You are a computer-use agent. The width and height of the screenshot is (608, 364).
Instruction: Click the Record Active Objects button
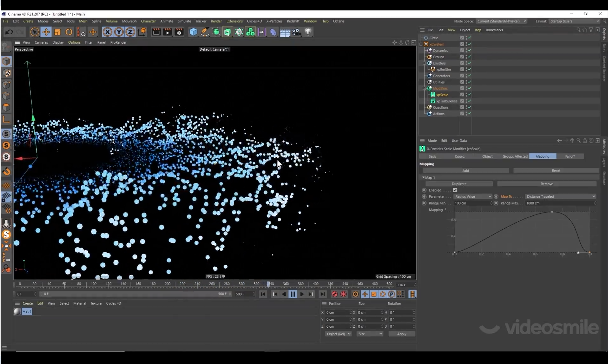click(x=335, y=294)
